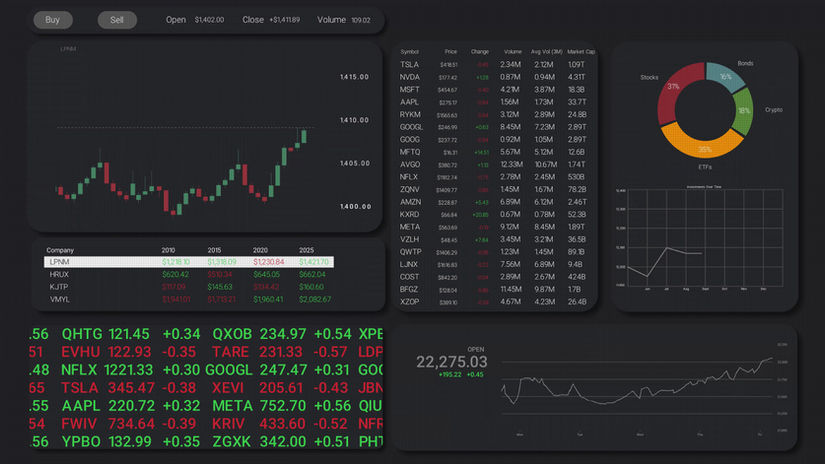Image resolution: width=825 pixels, height=464 pixels.
Task: Click the Company column header
Action: point(60,250)
